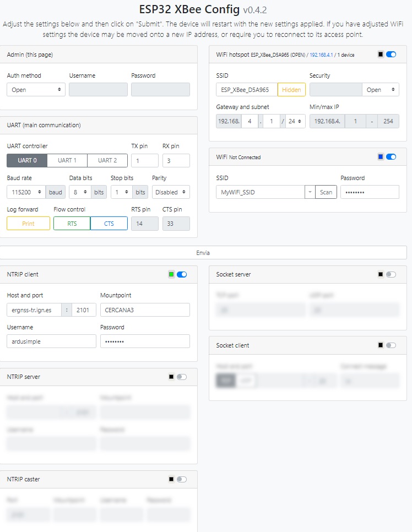
Task: Open the Auth method dropdown
Action: point(36,90)
